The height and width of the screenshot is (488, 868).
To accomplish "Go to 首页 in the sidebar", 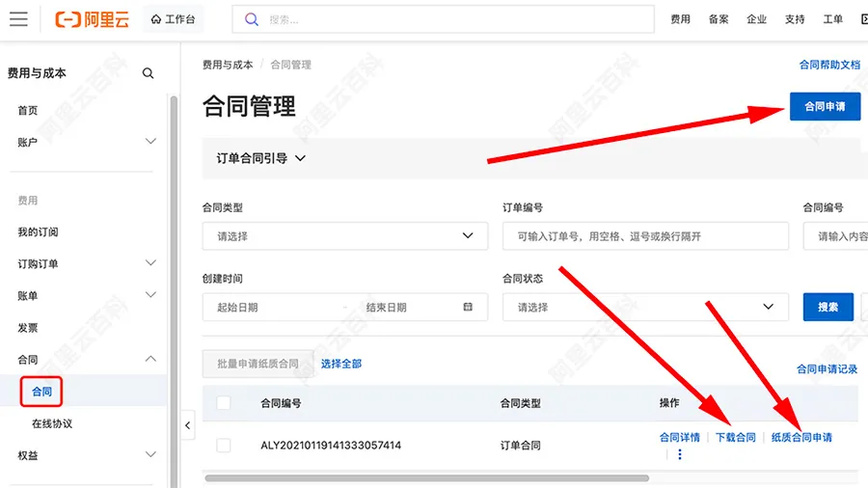I will coord(28,111).
